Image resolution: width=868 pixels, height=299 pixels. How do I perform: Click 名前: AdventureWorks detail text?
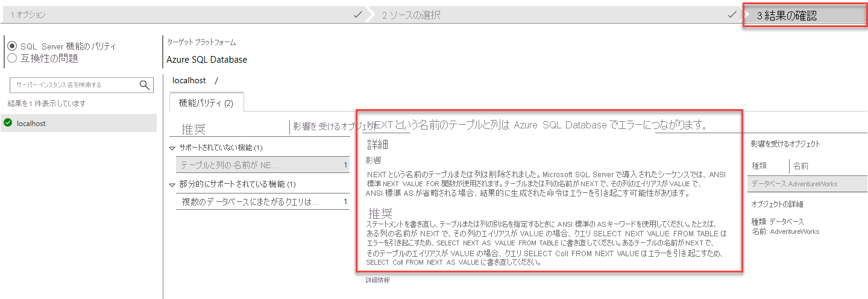[785, 231]
